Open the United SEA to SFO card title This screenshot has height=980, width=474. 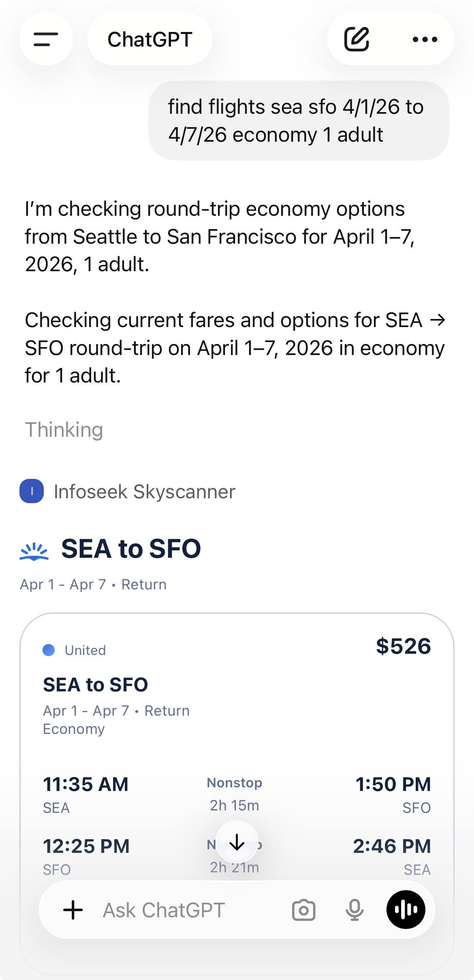click(x=96, y=685)
